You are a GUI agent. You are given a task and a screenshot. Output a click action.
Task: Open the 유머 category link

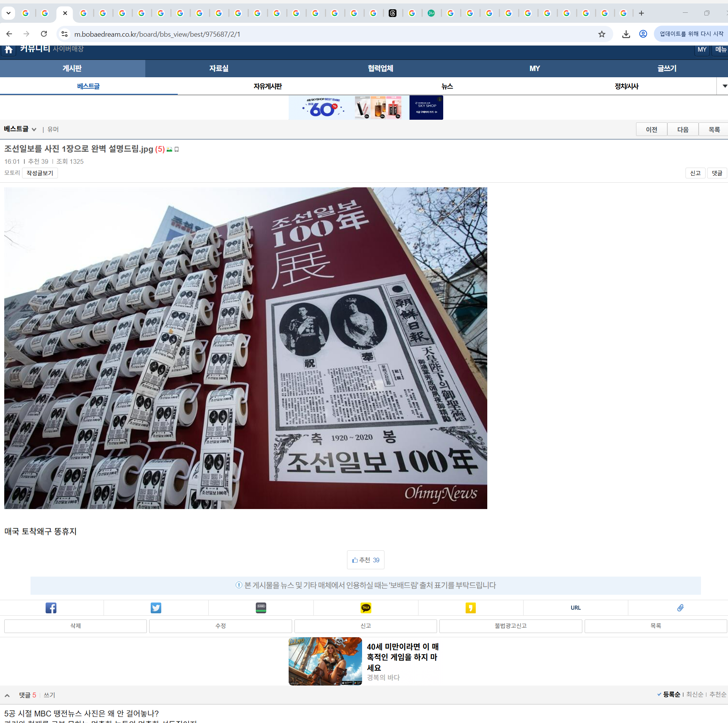point(53,129)
